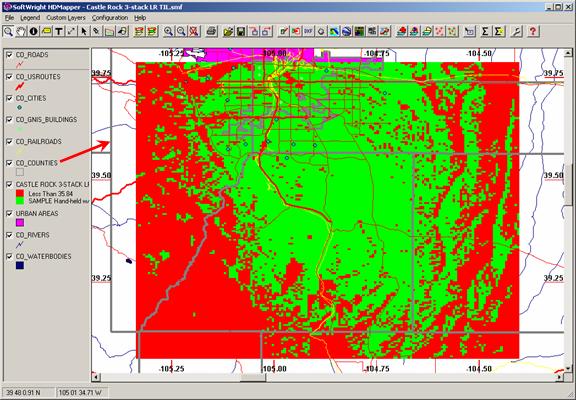Click the CO_WATERBODIES layer name
Image resolution: width=576 pixels, height=400 pixels.
(43, 257)
